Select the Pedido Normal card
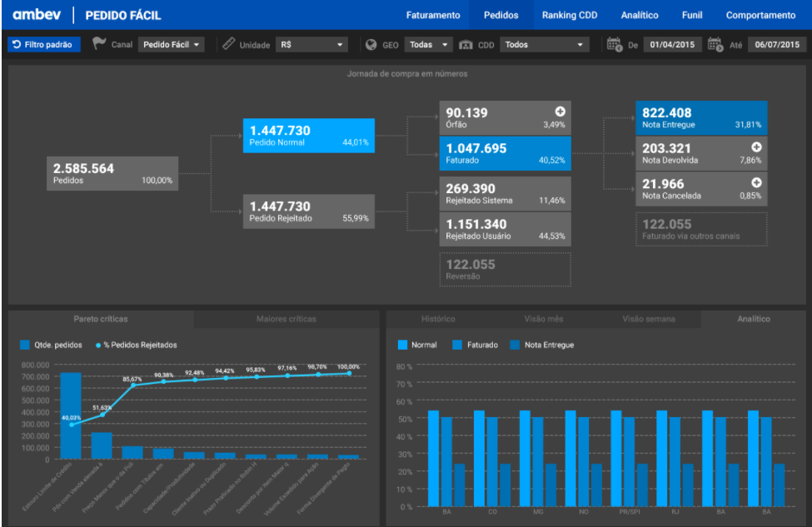The height and width of the screenshot is (527, 812). pos(309,136)
